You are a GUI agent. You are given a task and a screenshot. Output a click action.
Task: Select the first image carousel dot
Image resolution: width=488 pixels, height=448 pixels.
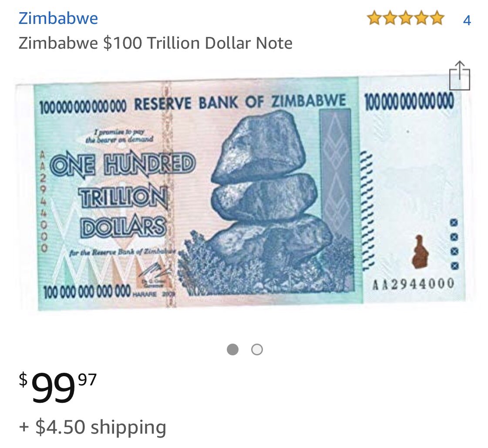(232, 349)
